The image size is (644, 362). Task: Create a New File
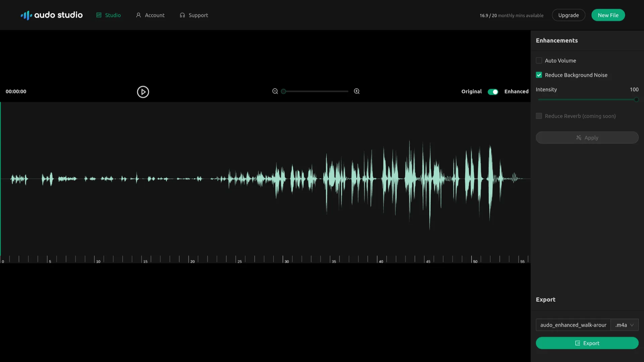click(608, 15)
